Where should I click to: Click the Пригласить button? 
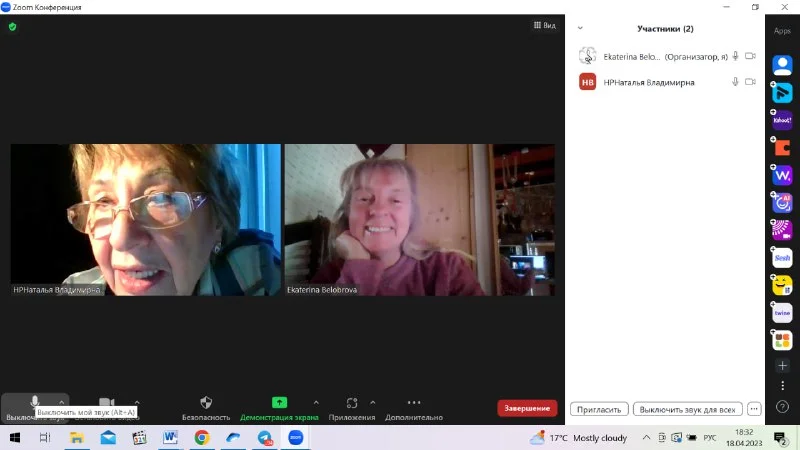(x=599, y=409)
